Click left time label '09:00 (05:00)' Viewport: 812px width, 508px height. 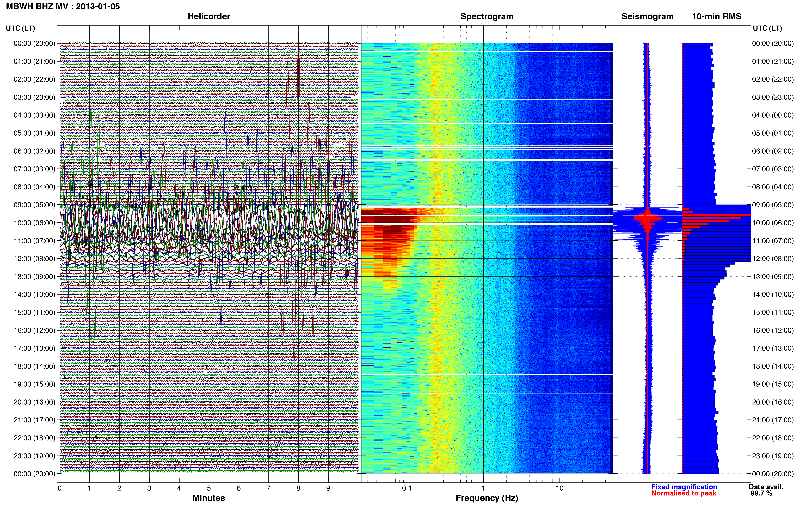[34, 205]
